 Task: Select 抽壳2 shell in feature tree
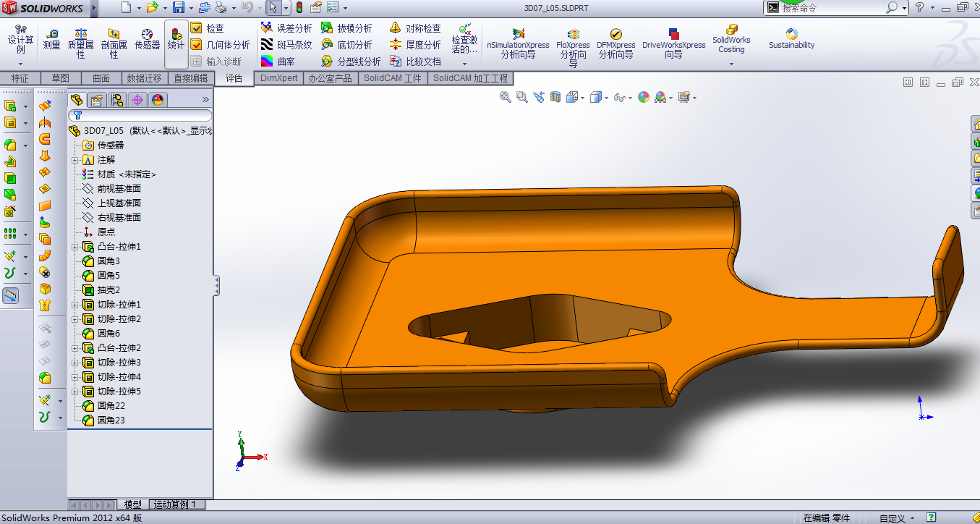(x=108, y=290)
